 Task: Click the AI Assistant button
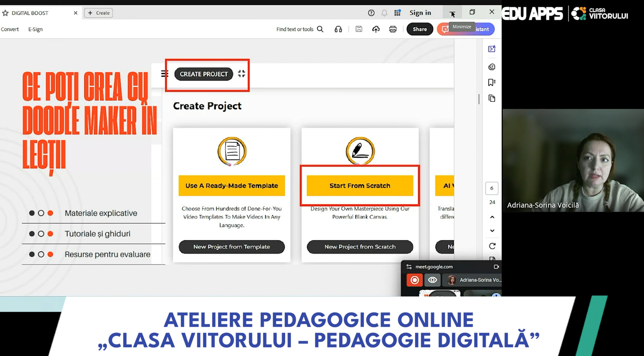pos(466,29)
